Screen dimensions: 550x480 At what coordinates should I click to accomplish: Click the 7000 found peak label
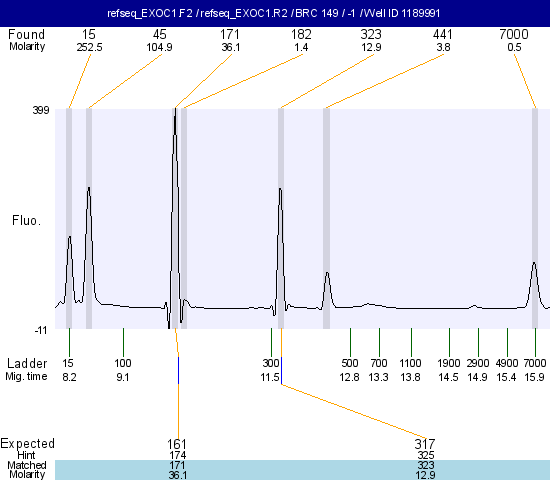tap(514, 34)
